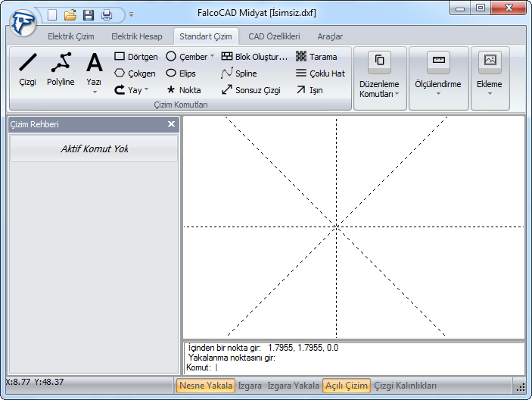Select the Yazı text tool

pyautogui.click(x=94, y=68)
